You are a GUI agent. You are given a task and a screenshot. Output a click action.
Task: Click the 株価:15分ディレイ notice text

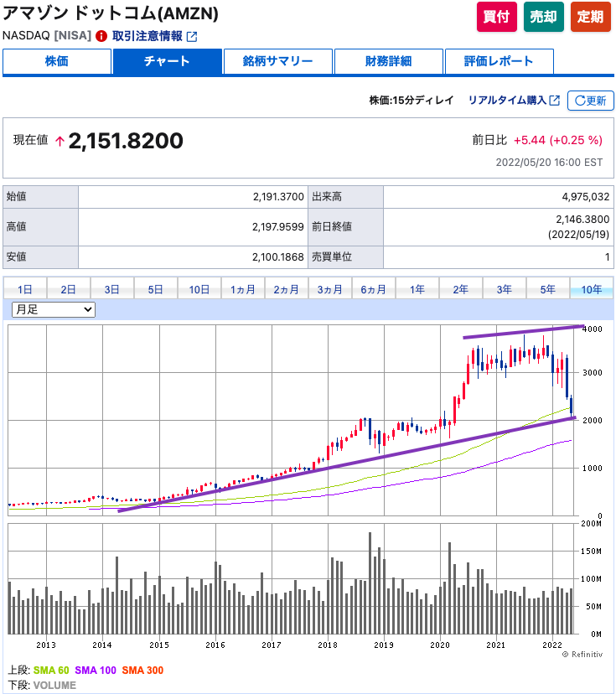pyautogui.click(x=412, y=101)
